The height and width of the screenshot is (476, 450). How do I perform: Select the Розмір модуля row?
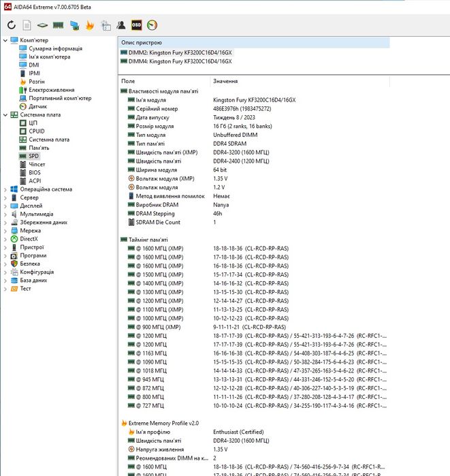[253, 126]
